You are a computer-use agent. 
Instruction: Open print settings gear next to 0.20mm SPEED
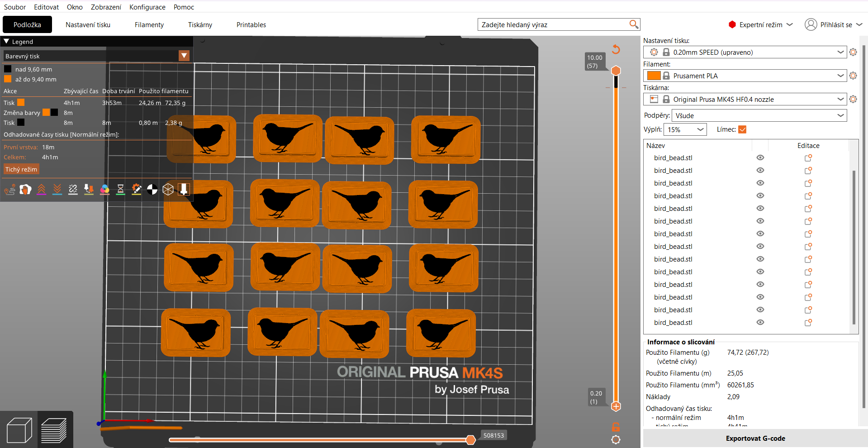(853, 52)
